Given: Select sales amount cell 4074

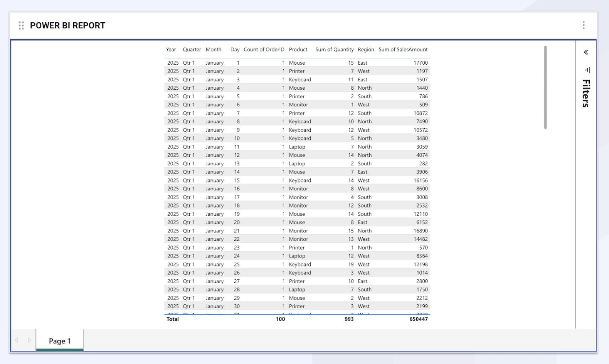Looking at the screenshot, I should tap(422, 155).
